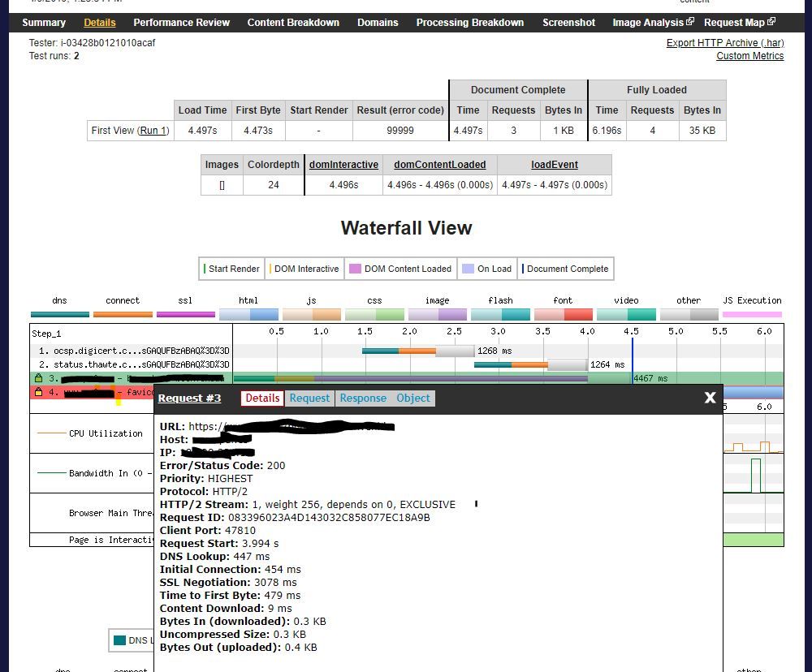Image resolution: width=812 pixels, height=672 pixels.
Task: Open the Domains tab
Action: tap(378, 22)
